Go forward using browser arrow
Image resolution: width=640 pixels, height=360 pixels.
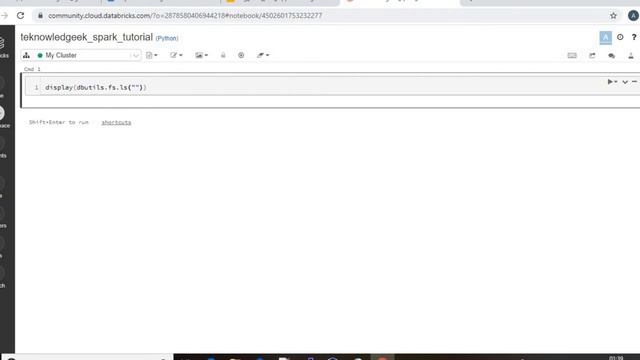(4, 16)
